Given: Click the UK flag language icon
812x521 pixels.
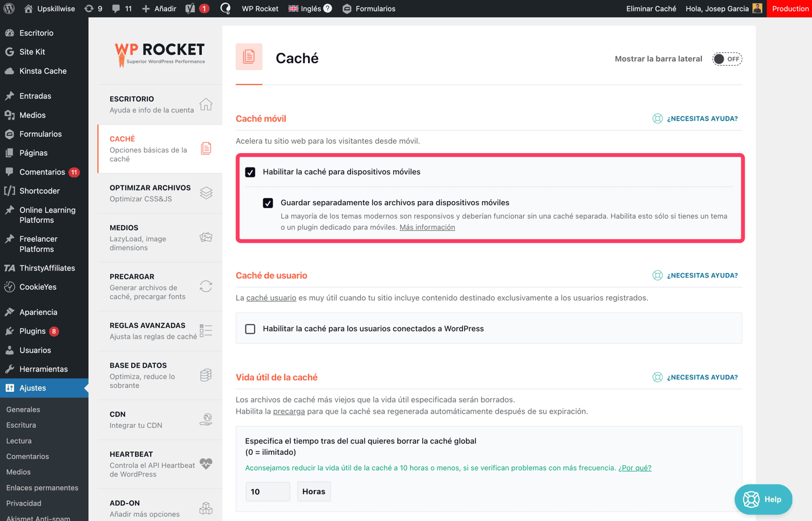Looking at the screenshot, I should click(x=293, y=9).
